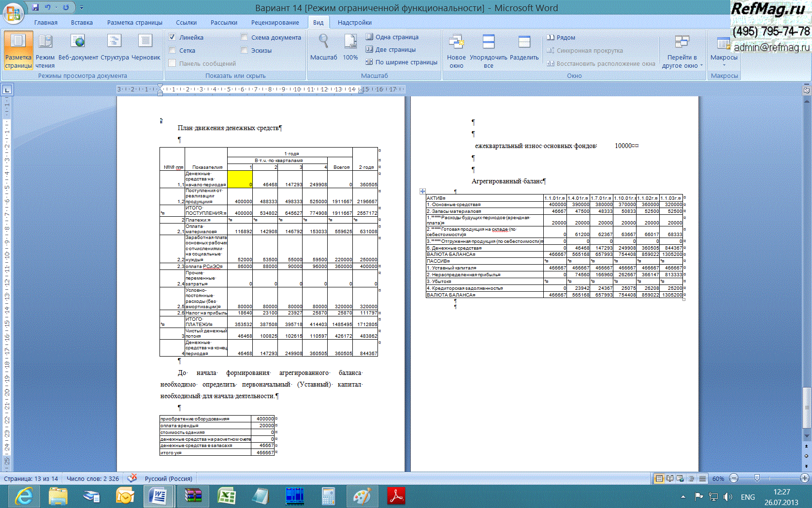This screenshot has height=508, width=812.
Task: Expand quick access toolbar customization arrow
Action: 82,8
